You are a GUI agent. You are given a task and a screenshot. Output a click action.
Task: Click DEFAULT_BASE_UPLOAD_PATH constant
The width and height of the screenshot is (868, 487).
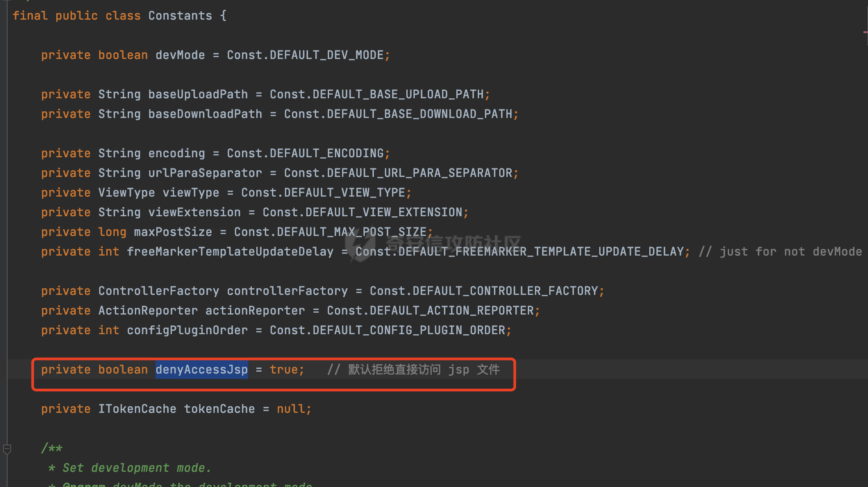(398, 94)
